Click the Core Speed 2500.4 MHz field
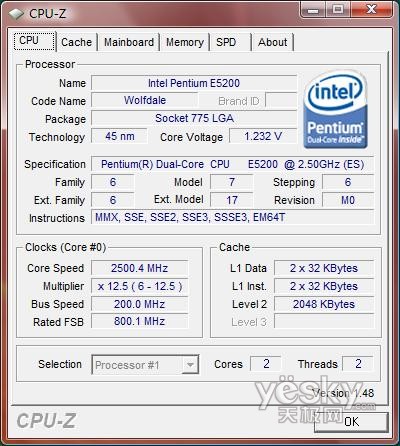Screen dimensions: 400x446 point(140,268)
